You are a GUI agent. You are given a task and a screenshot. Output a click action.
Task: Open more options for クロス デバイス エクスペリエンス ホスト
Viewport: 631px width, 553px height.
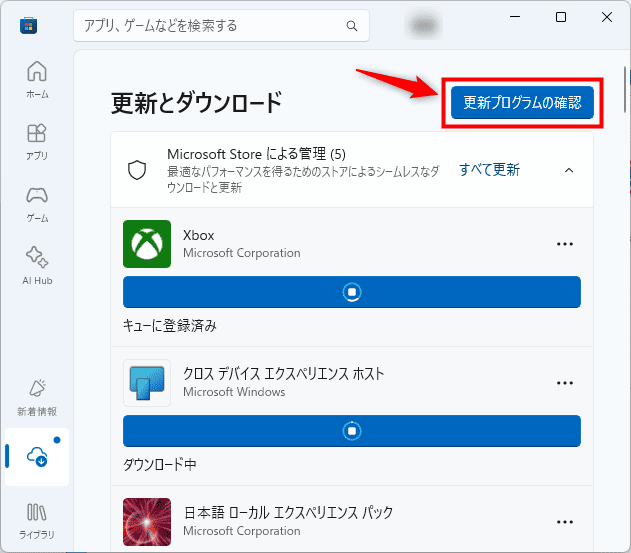565,383
